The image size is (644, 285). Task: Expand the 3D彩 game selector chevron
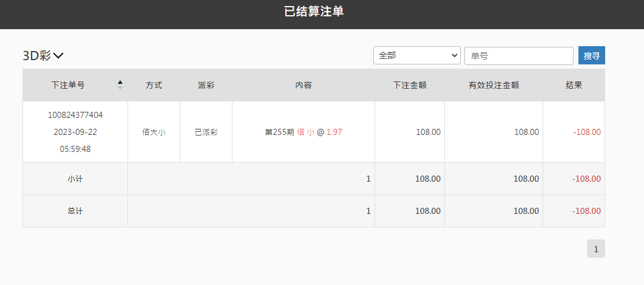click(58, 55)
